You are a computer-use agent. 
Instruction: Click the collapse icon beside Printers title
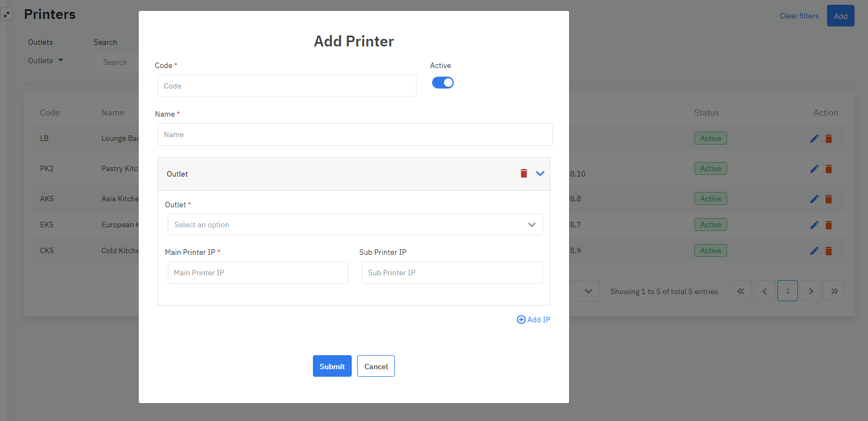point(7,15)
